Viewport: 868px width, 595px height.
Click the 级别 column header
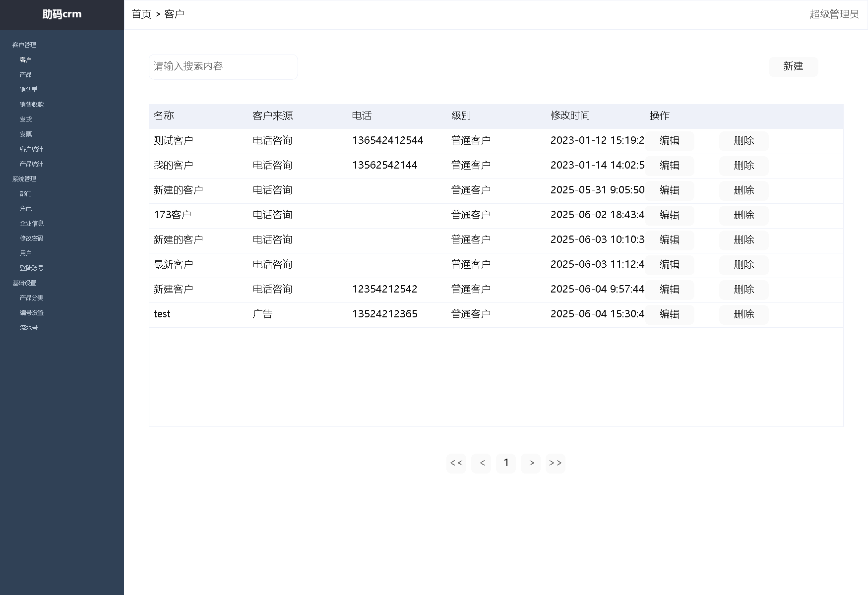pyautogui.click(x=461, y=116)
